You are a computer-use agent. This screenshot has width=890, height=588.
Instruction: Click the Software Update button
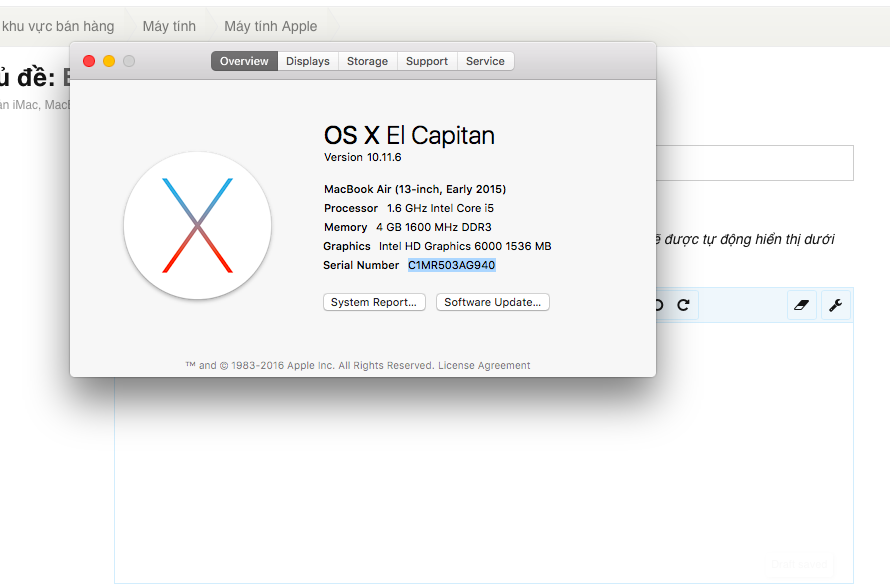click(x=492, y=302)
